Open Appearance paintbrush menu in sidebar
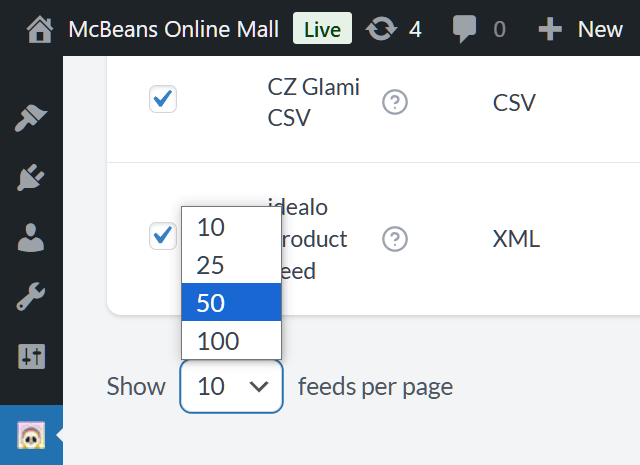This screenshot has height=465, width=640. (x=31, y=118)
